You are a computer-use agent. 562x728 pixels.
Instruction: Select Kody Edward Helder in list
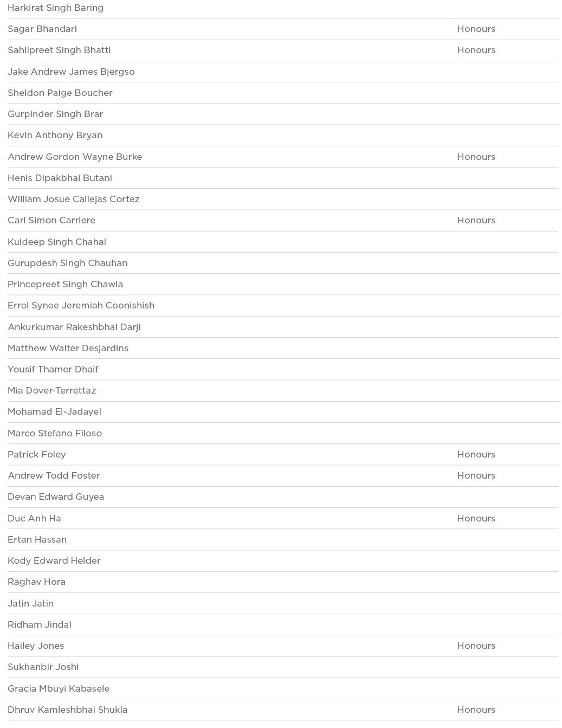[x=54, y=561]
